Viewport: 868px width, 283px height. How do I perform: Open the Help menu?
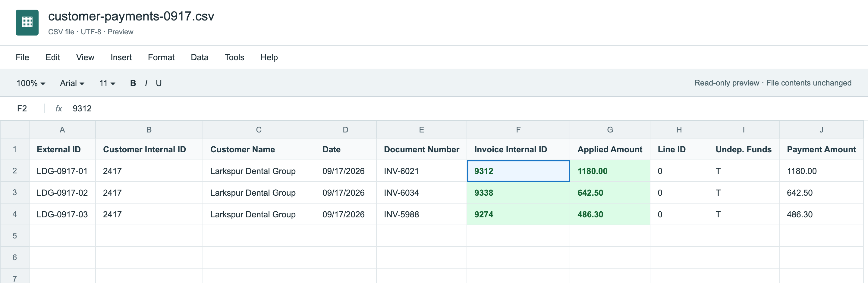269,57
